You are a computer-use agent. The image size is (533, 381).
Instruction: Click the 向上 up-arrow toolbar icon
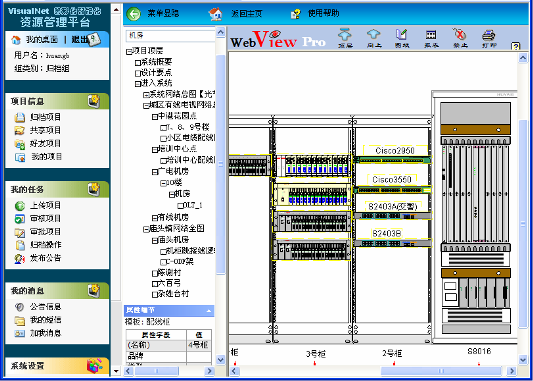tap(374, 35)
